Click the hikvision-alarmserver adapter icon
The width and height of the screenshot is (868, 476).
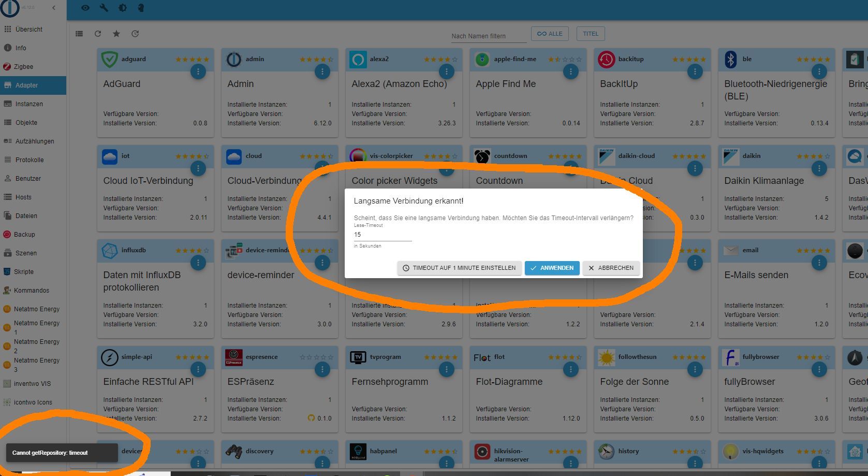(x=482, y=452)
